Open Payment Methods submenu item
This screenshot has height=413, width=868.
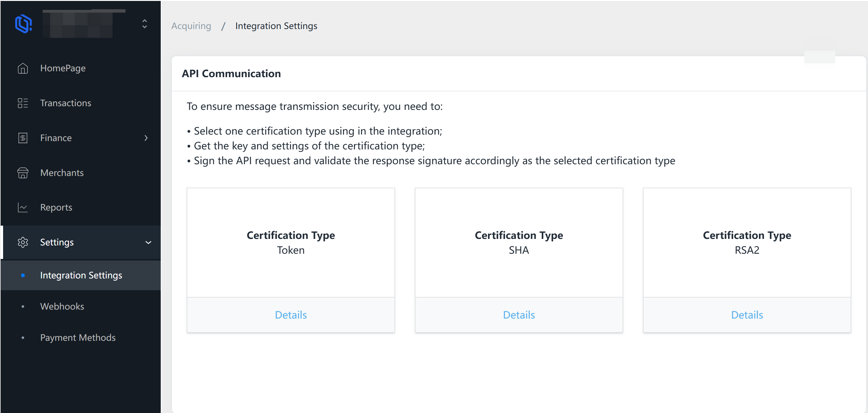pos(78,338)
